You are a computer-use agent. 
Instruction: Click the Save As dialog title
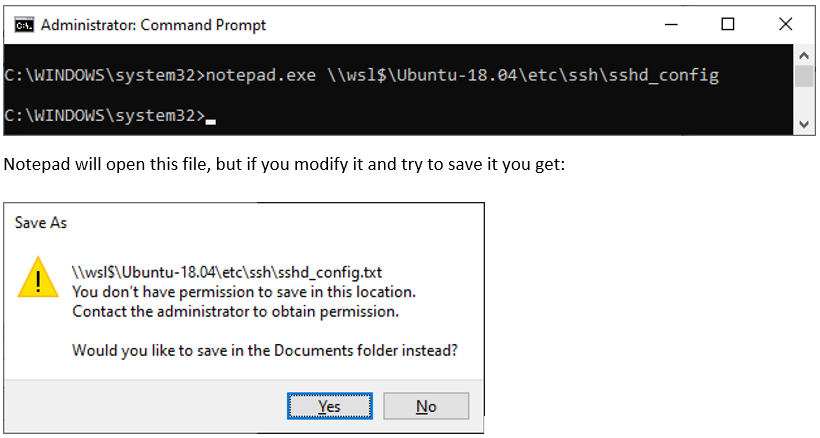point(41,223)
